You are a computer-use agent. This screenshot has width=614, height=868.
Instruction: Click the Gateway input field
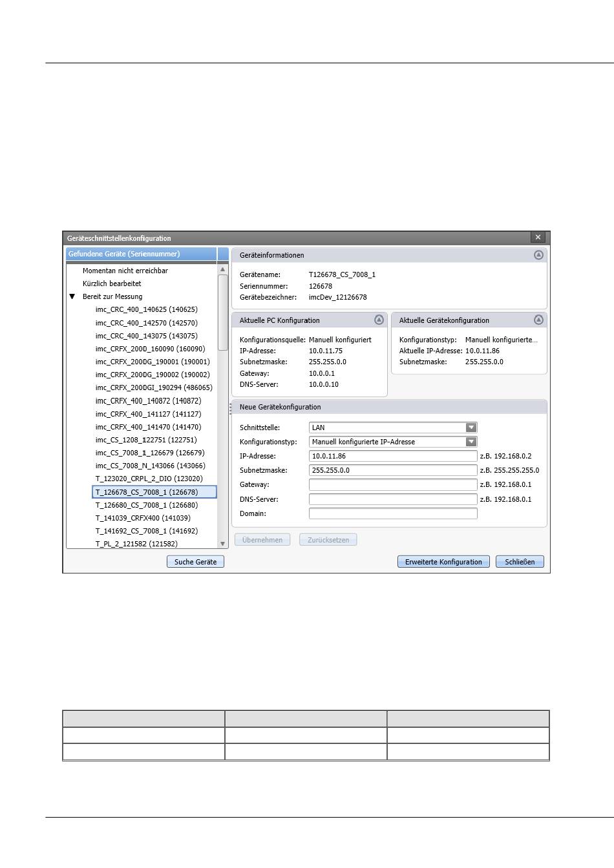(x=393, y=484)
